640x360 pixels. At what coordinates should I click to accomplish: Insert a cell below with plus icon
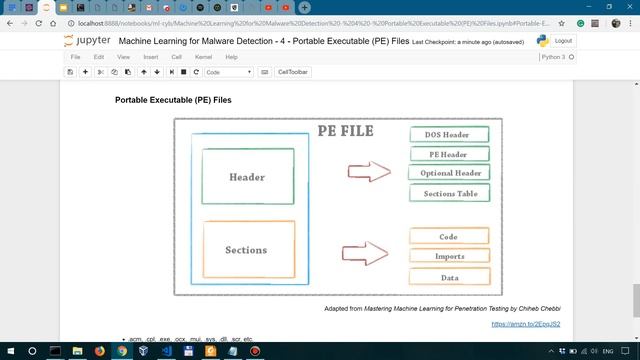[x=85, y=72]
